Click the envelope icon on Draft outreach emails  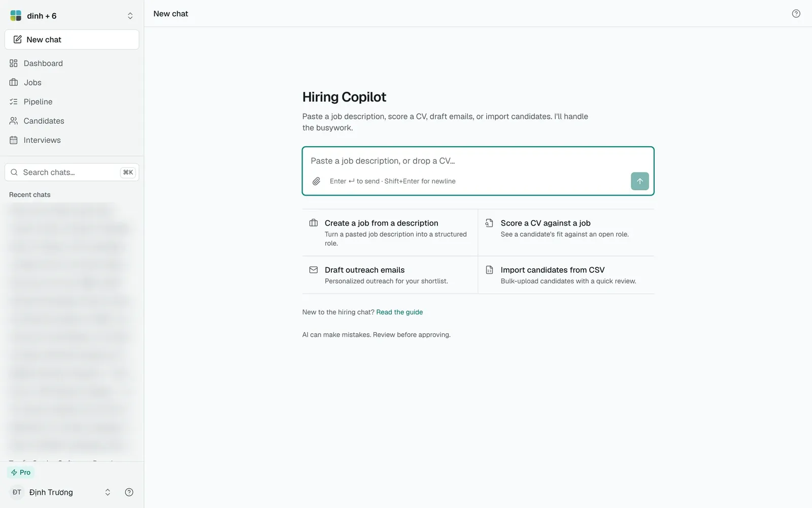(x=314, y=270)
